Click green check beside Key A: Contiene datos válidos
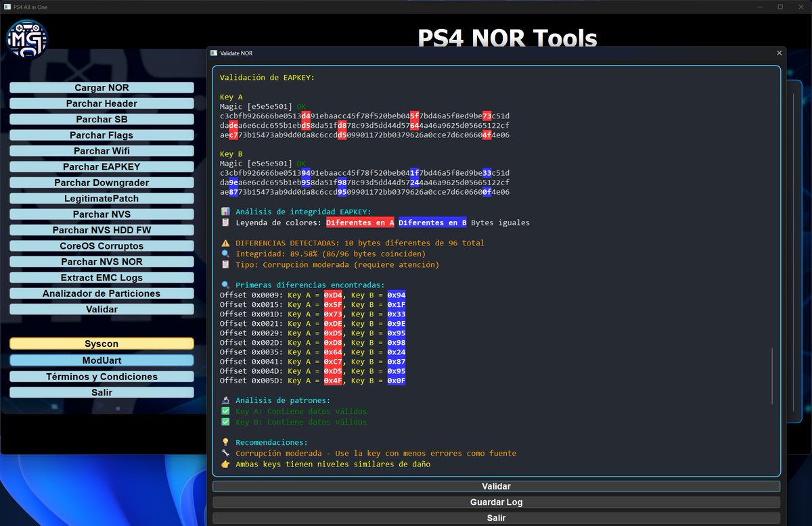812x526 pixels. [225, 411]
